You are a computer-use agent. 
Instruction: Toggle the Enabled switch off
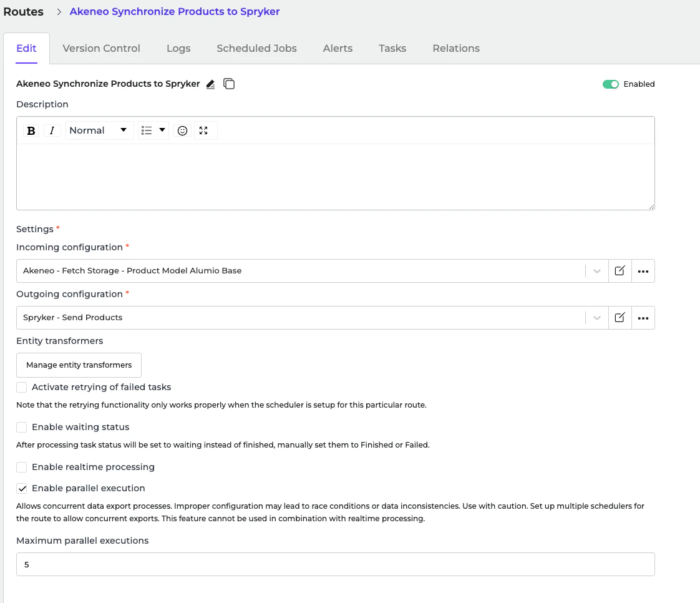coord(610,84)
